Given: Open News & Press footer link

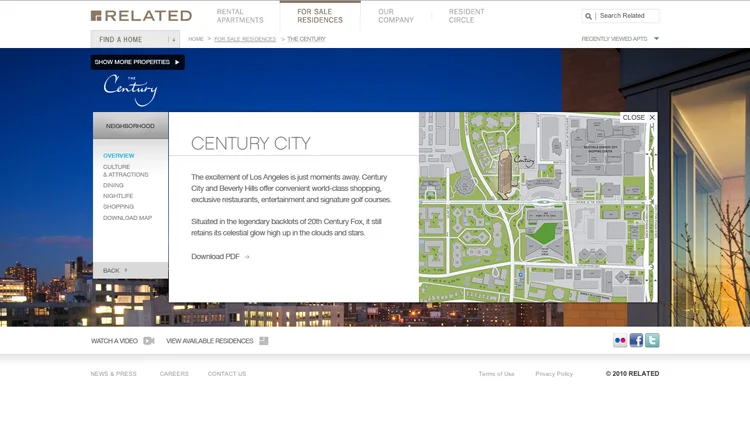Looking at the screenshot, I should [113, 374].
